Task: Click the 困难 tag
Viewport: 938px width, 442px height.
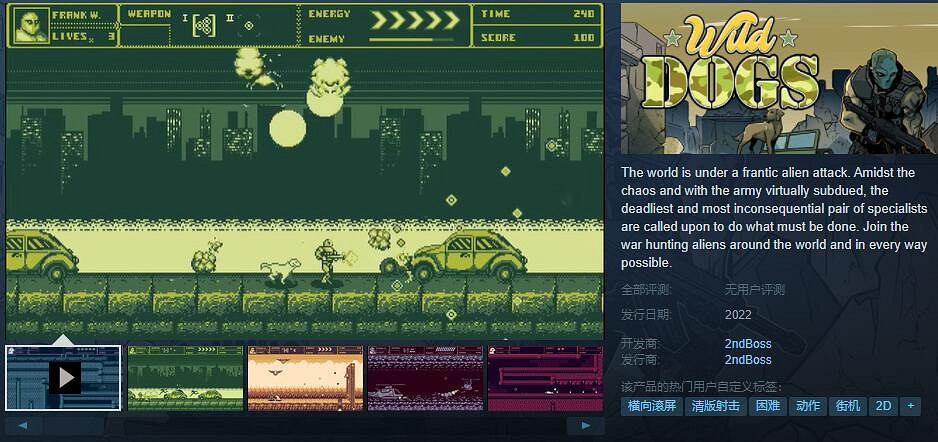Action: coord(768,406)
